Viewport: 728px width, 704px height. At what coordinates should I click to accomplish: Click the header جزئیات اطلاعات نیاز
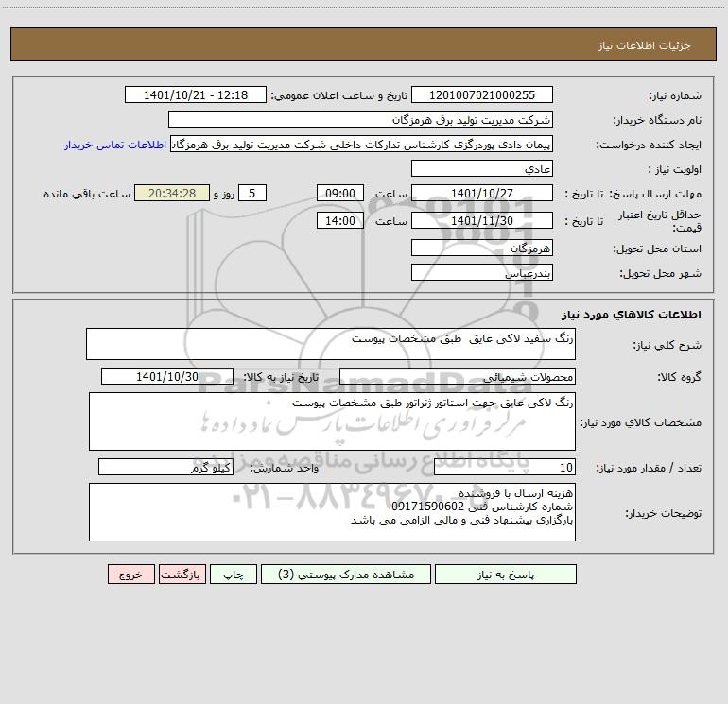pyautogui.click(x=644, y=45)
